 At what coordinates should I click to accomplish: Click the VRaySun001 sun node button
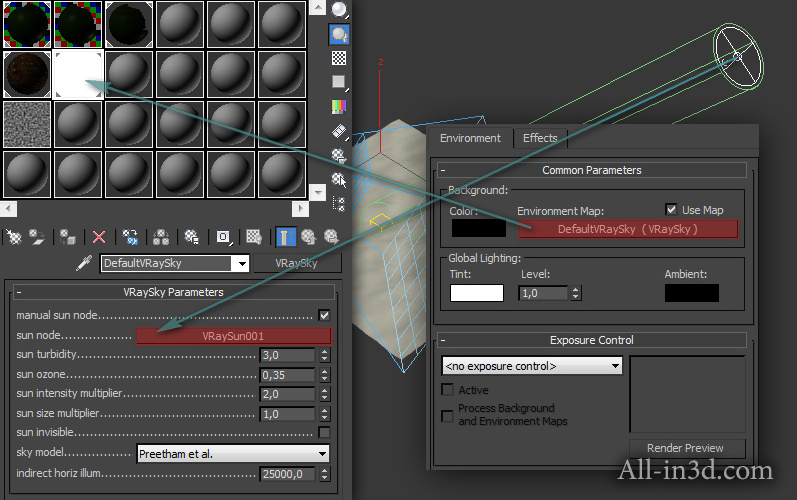click(x=233, y=336)
